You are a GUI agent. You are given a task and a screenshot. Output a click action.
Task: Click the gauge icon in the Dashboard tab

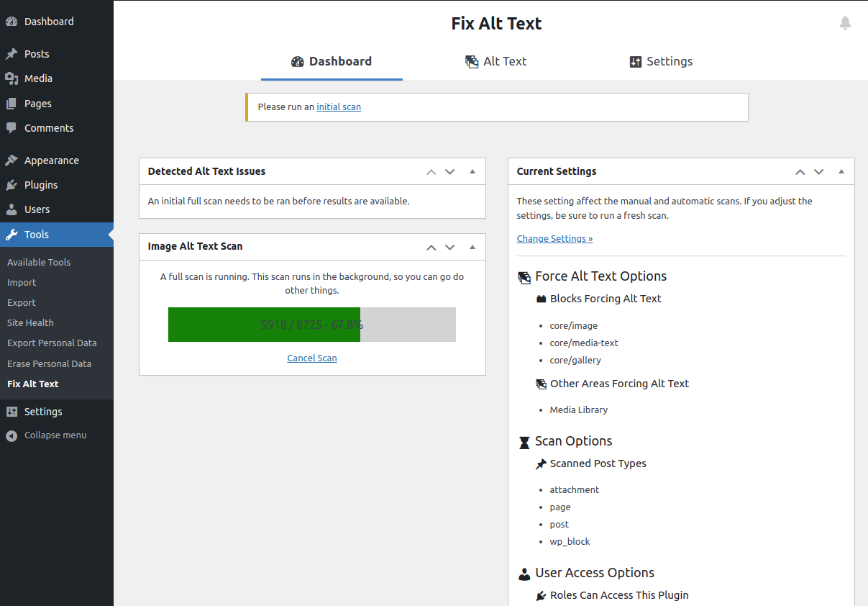tap(298, 62)
